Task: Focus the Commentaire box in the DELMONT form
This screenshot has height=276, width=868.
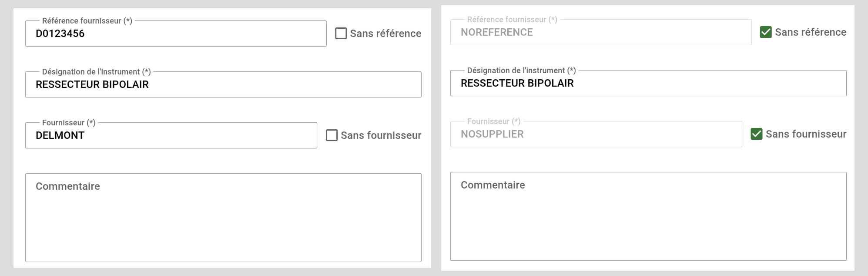Action: point(223,218)
